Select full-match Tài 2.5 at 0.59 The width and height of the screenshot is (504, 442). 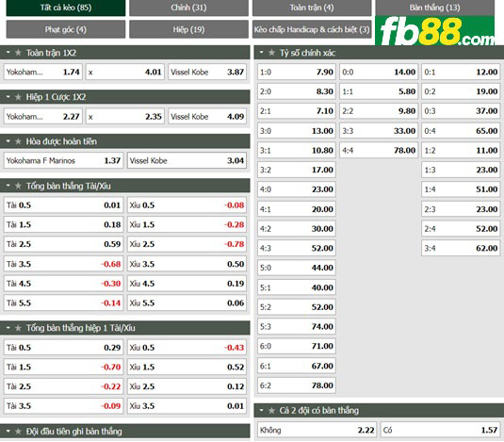[x=63, y=244]
